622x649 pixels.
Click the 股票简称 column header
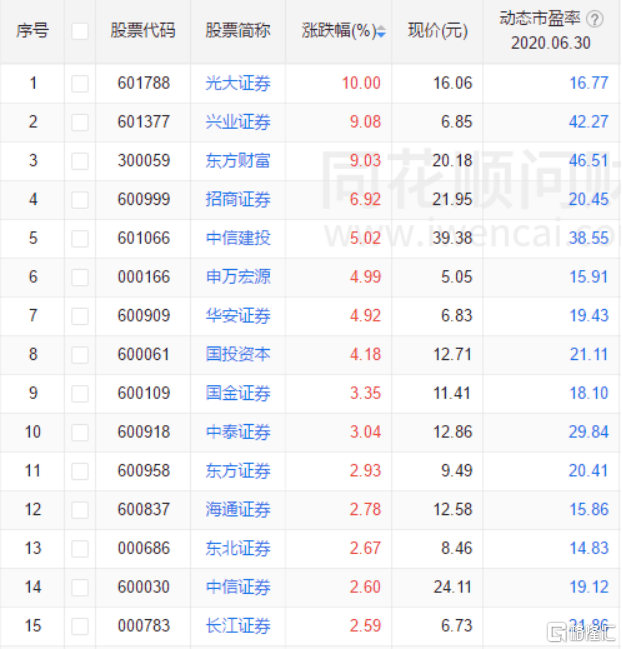pyautogui.click(x=238, y=31)
